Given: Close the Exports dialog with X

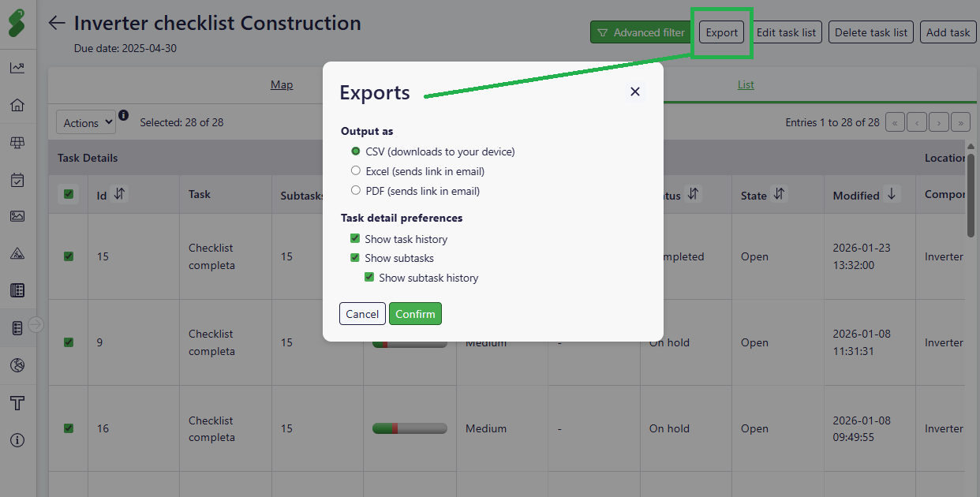Looking at the screenshot, I should [x=634, y=92].
